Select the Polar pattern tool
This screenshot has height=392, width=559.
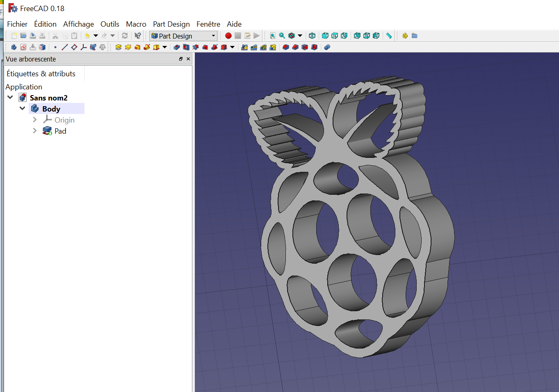[x=263, y=47]
